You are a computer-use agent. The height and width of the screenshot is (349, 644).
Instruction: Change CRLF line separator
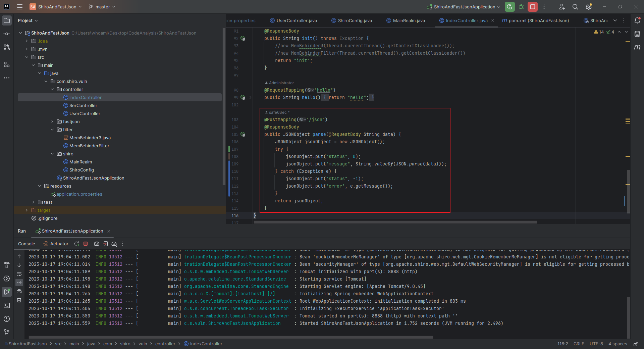pos(579,344)
